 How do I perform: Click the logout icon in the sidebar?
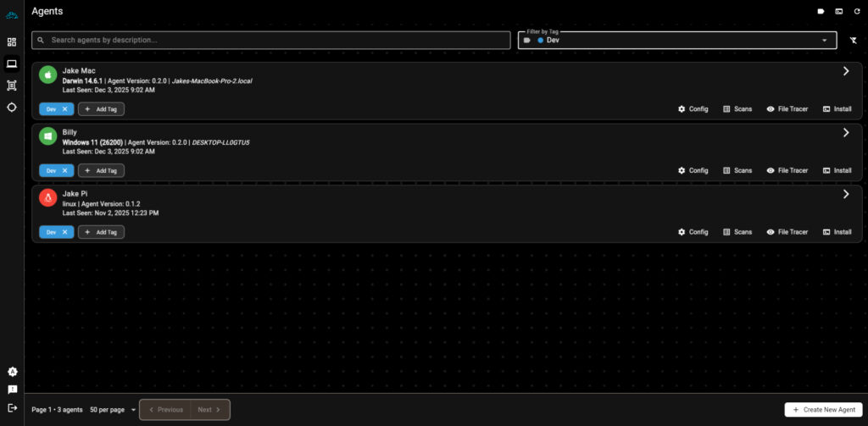(12, 407)
